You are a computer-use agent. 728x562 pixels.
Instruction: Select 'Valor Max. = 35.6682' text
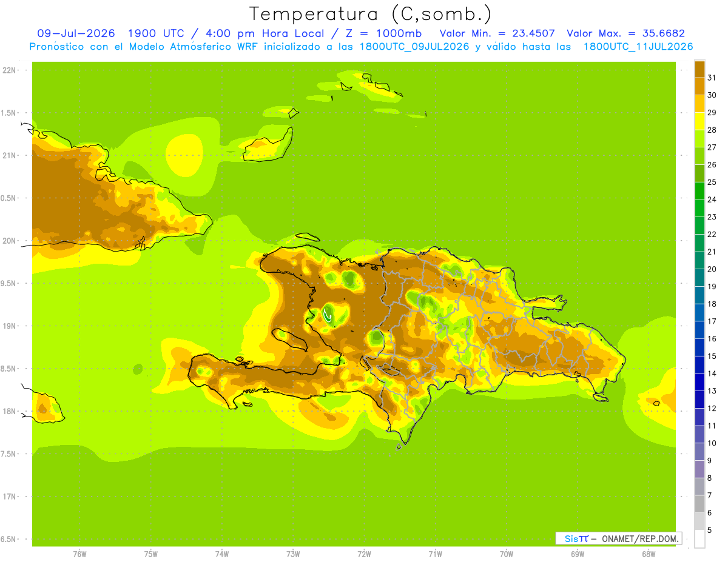click(626, 34)
